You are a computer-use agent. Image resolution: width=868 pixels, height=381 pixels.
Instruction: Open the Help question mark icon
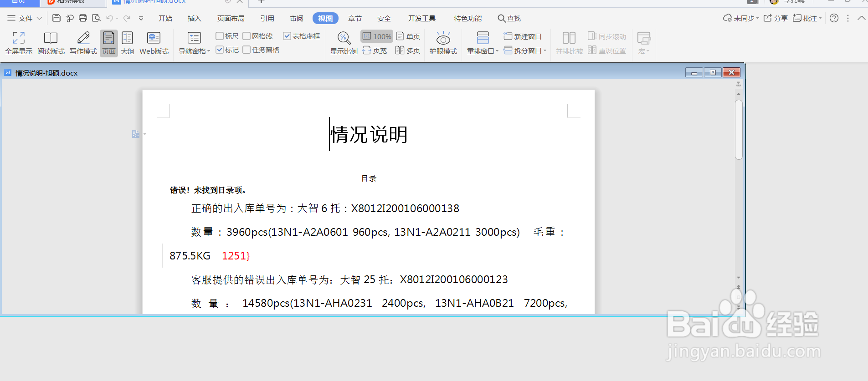tap(834, 18)
